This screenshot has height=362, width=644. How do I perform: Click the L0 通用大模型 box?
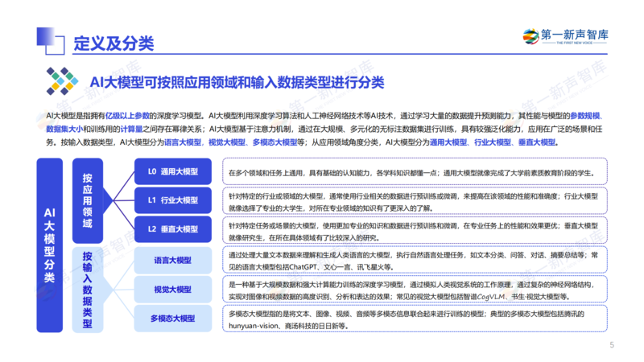point(173,171)
